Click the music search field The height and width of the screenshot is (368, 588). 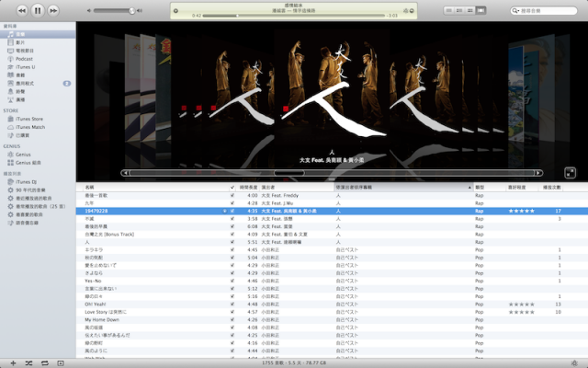[x=544, y=11]
